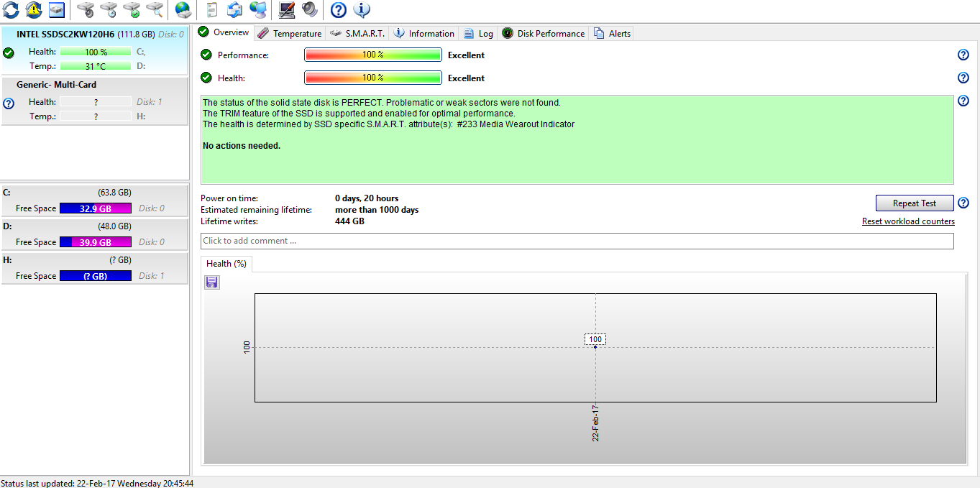Switch to the Information tab

[x=424, y=33]
